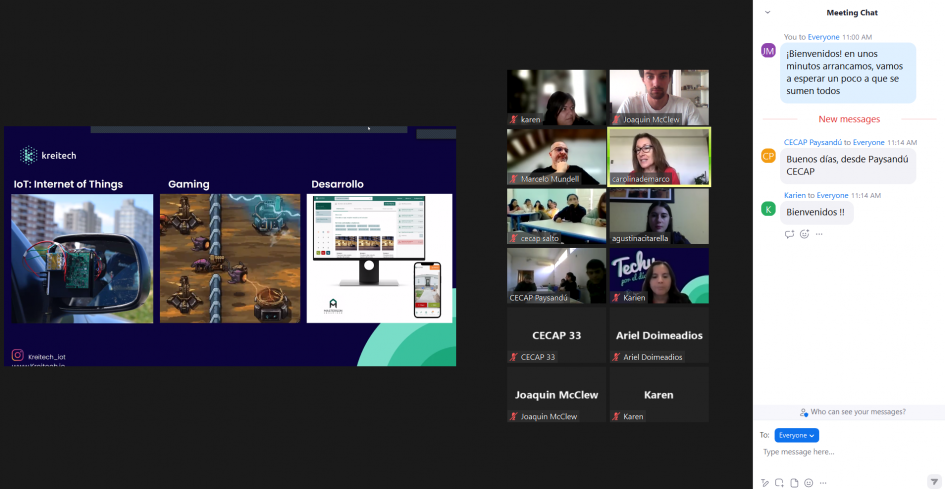Select highlighted carolinademarco speaker tile
This screenshot has width=945, height=489.
pyautogui.click(x=659, y=157)
